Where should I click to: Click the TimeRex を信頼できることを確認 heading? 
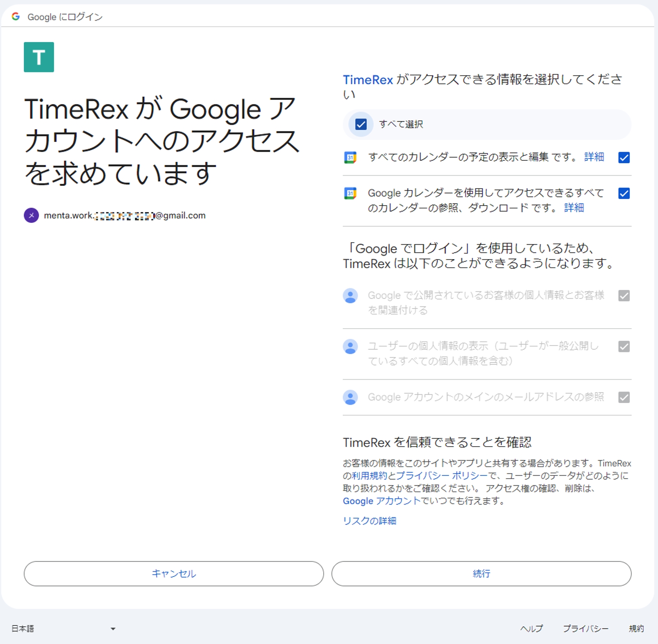437,442
